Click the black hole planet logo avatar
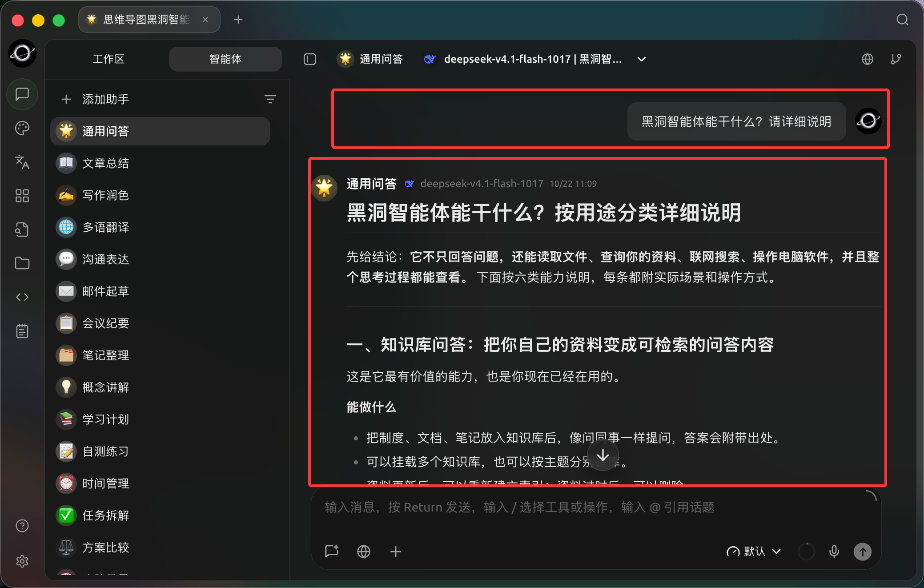The image size is (924, 588). point(22,53)
